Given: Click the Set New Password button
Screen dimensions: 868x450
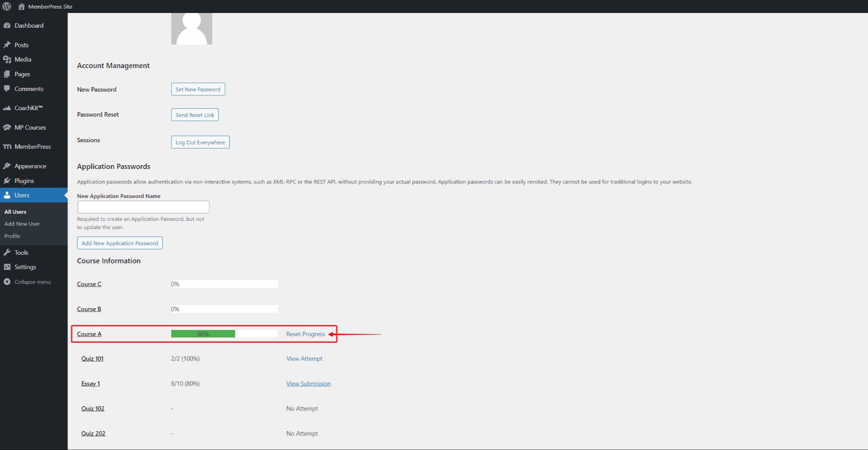Looking at the screenshot, I should point(198,89).
